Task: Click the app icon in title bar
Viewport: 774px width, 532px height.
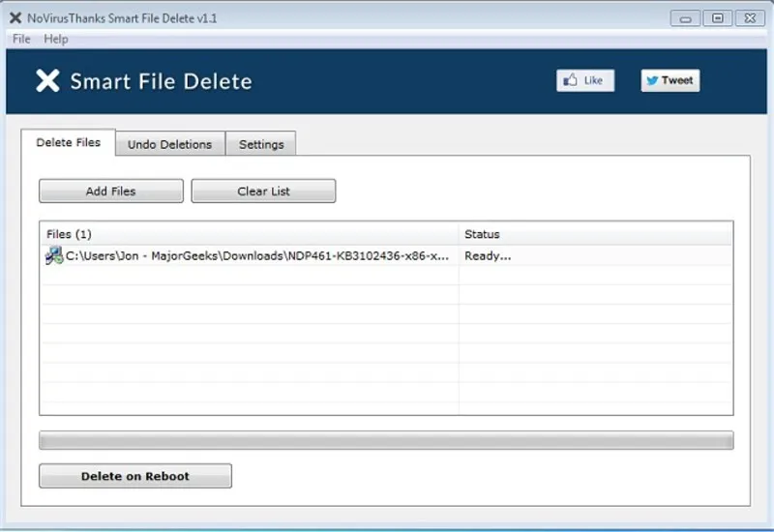Action: coord(15,17)
